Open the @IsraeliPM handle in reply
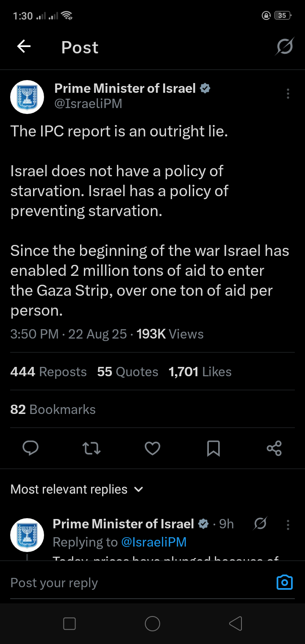Image resolution: width=305 pixels, height=644 pixels. [154, 542]
